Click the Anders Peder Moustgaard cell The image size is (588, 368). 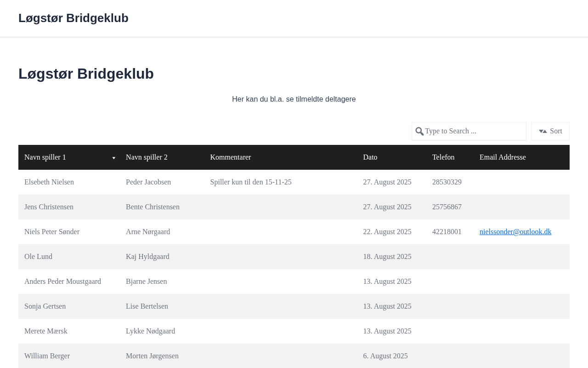62,282
